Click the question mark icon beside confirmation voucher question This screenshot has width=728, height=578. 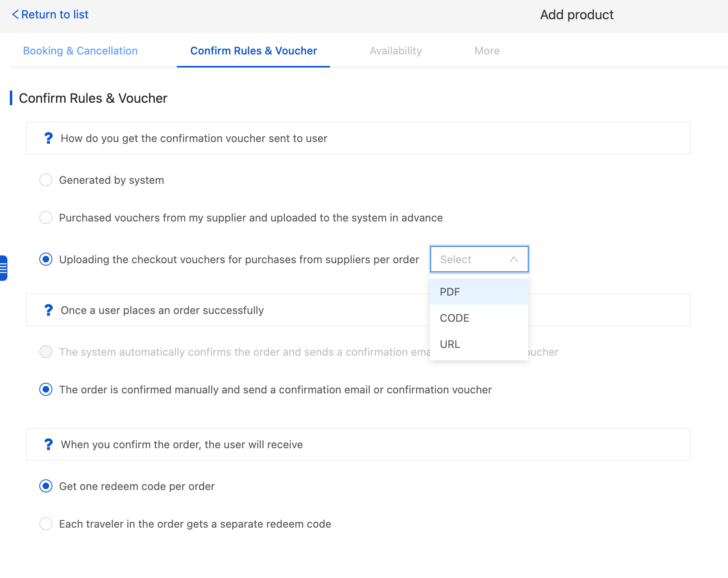point(48,138)
